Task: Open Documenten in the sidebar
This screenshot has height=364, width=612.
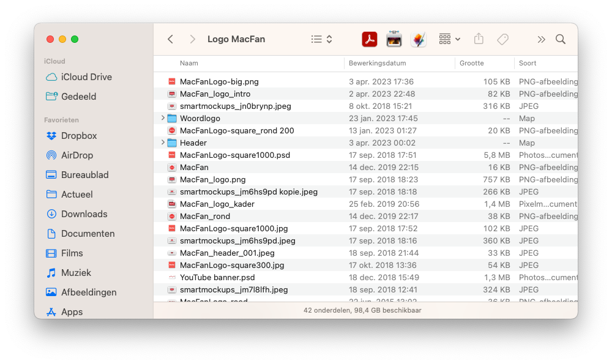Action: pyautogui.click(x=80, y=233)
